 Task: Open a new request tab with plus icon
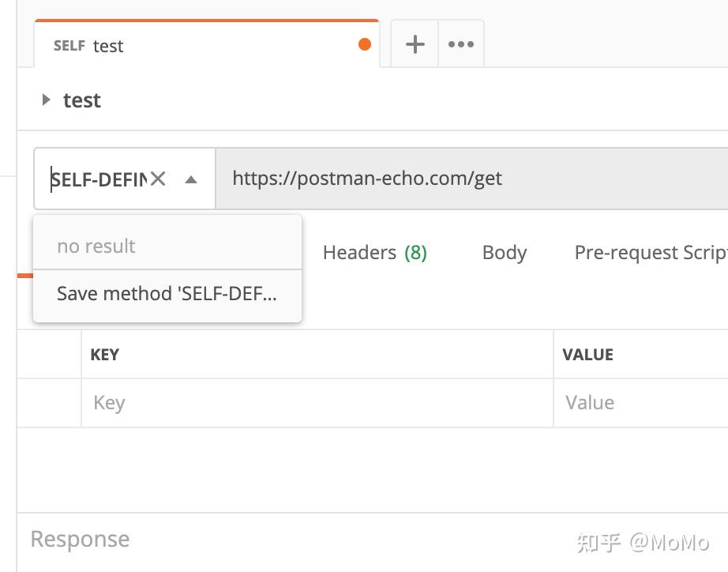tap(415, 44)
